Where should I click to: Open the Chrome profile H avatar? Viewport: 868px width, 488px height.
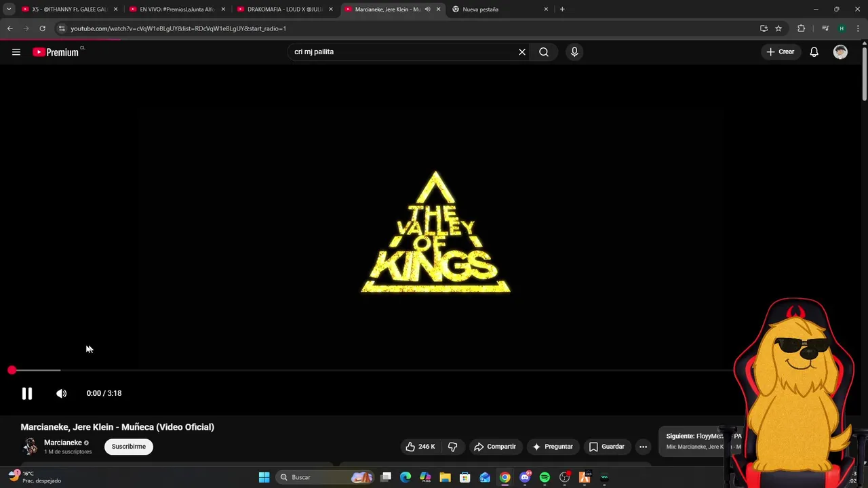pyautogui.click(x=842, y=28)
